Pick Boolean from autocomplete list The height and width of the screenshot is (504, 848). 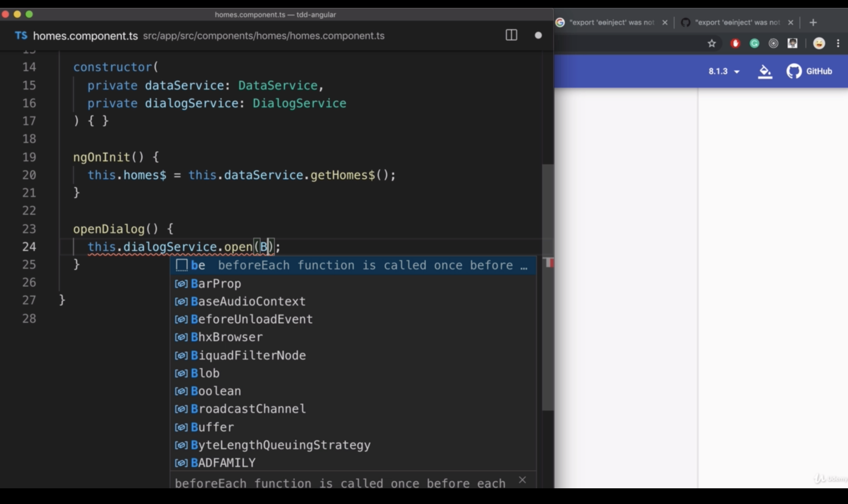coord(216,391)
